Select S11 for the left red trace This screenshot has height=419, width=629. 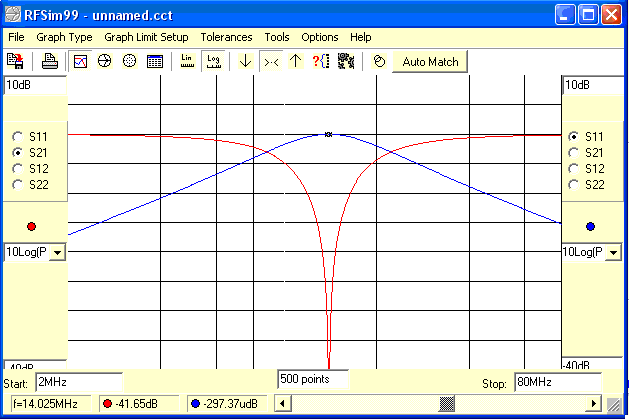coord(17,137)
